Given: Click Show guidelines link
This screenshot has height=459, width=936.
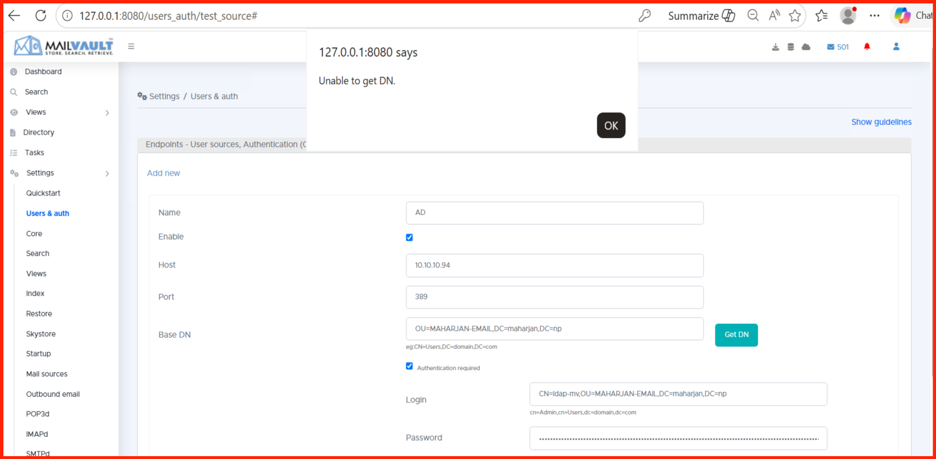Looking at the screenshot, I should pyautogui.click(x=881, y=122).
